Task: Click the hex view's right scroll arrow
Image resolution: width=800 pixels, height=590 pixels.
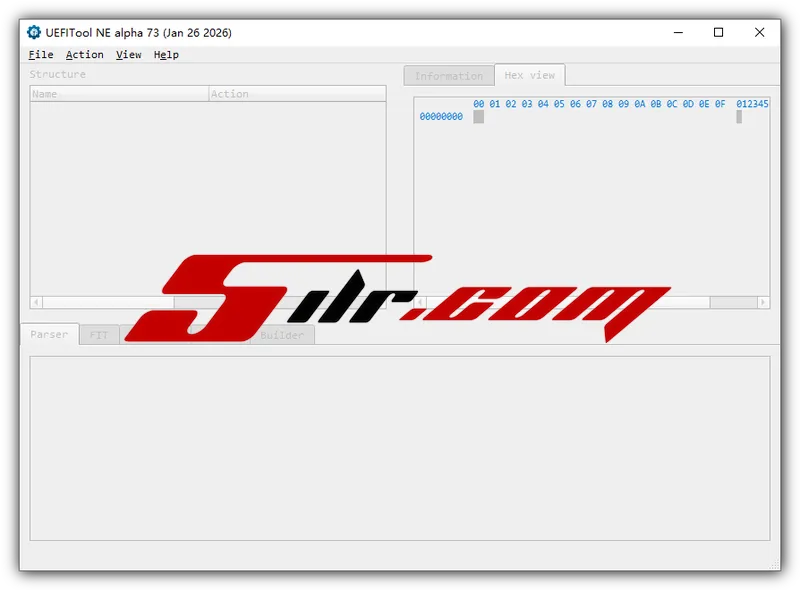Action: point(763,302)
